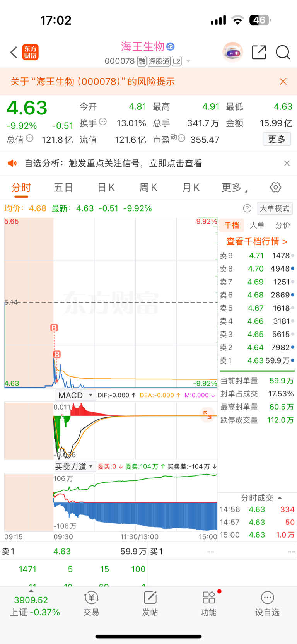Open chart settings gear icon

tap(276, 188)
